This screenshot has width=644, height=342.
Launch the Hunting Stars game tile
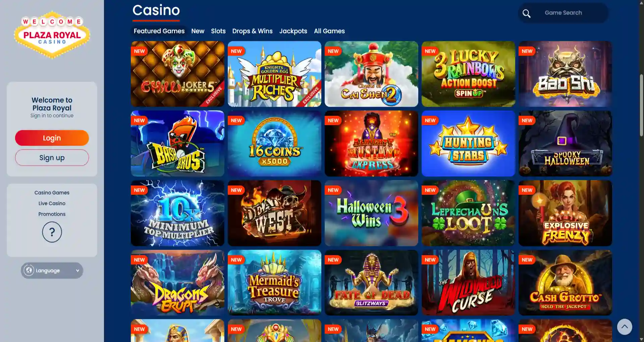click(x=468, y=144)
